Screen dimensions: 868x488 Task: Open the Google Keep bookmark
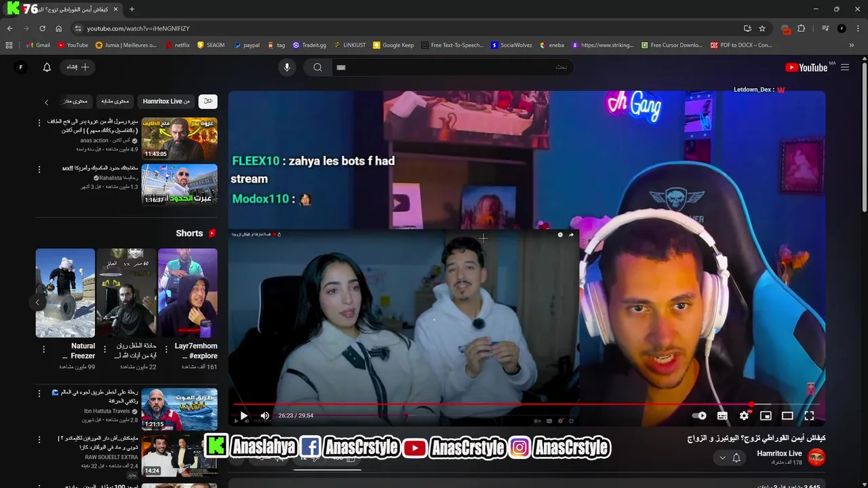pyautogui.click(x=393, y=45)
